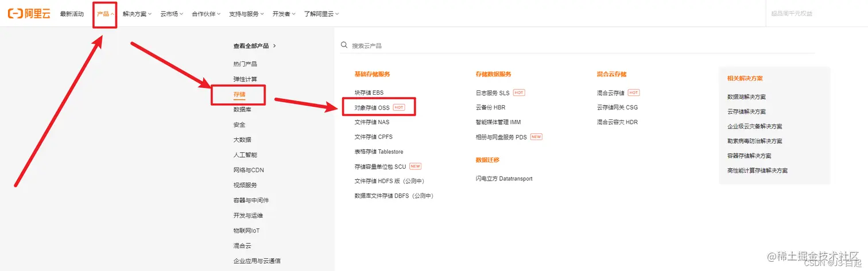The height and width of the screenshot is (271, 868).
Task: Open 块存储 EBS product
Action: [369, 92]
